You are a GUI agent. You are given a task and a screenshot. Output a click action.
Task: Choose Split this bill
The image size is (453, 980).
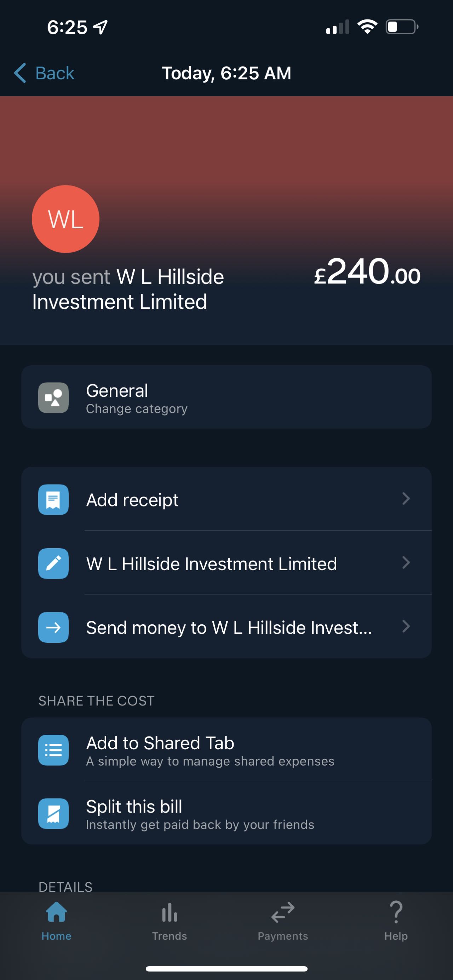(134, 807)
